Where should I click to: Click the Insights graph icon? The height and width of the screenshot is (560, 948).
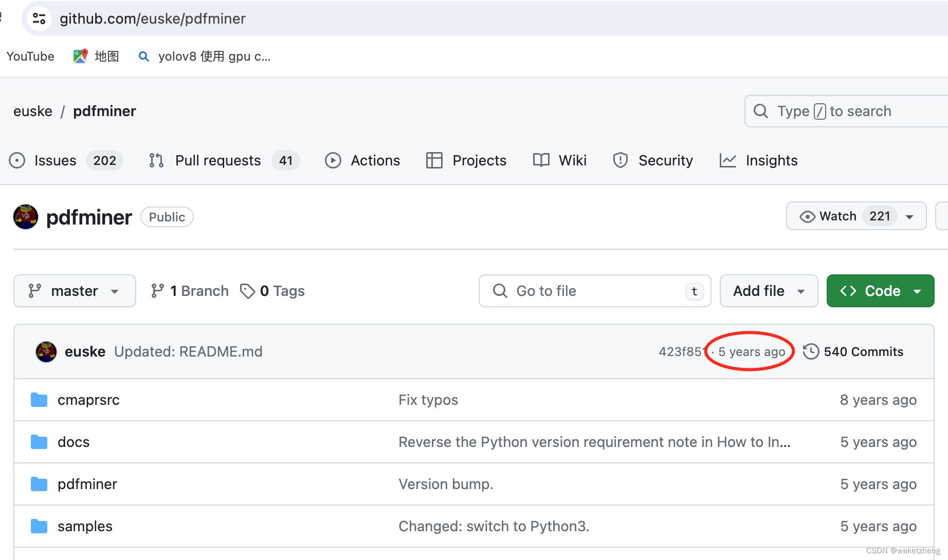728,160
